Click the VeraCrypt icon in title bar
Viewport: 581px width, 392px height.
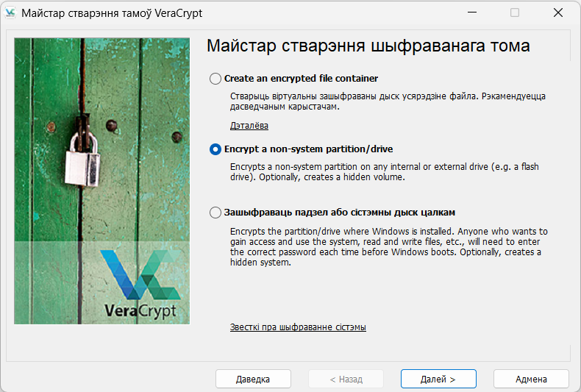click(10, 13)
